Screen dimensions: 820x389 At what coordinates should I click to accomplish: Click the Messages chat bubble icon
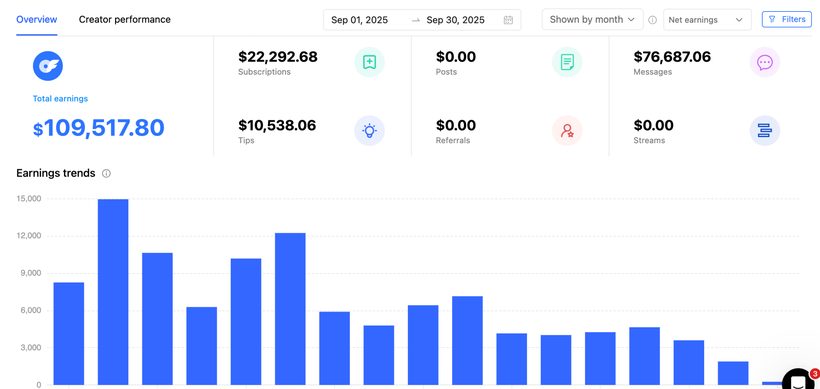pyautogui.click(x=765, y=62)
